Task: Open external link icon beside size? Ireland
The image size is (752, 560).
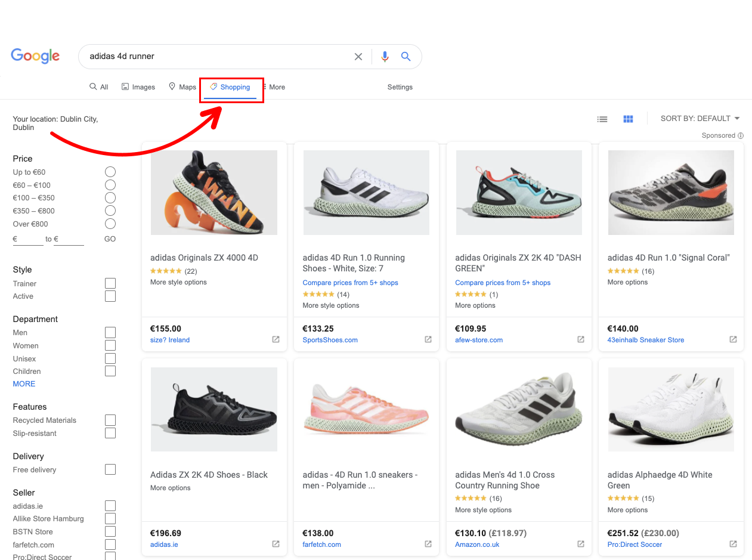Action: coord(276,339)
